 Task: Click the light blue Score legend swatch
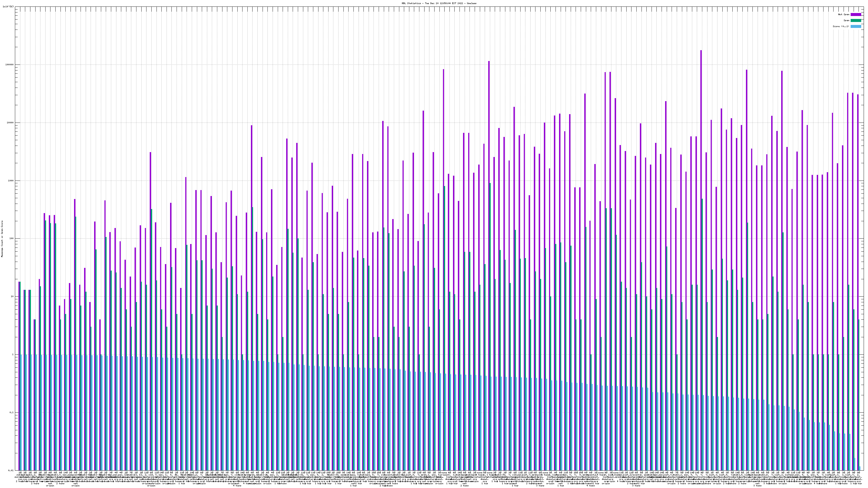pos(856,26)
